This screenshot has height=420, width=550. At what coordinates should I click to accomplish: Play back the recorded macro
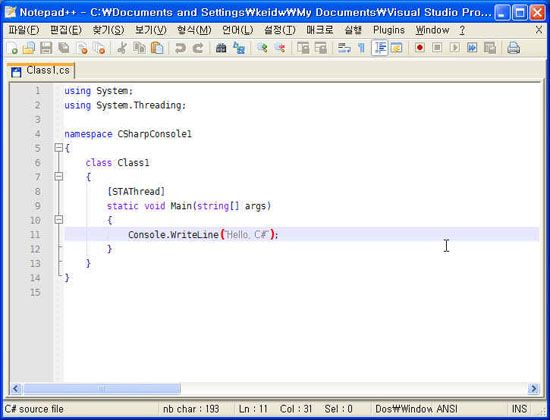click(455, 47)
